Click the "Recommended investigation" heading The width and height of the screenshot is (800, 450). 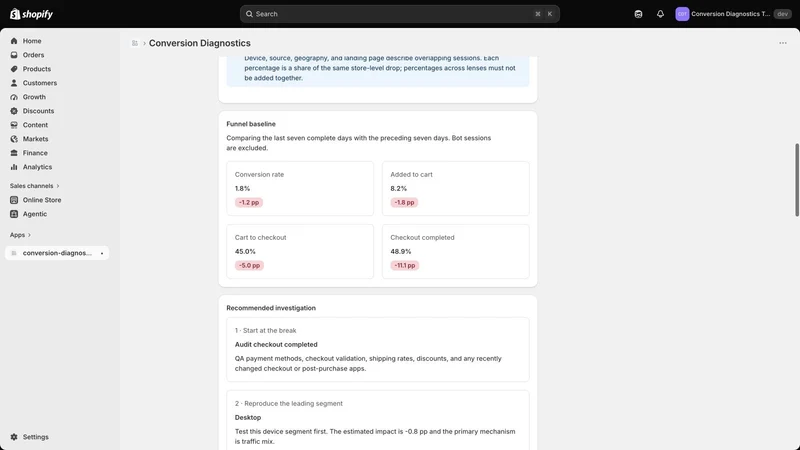tap(271, 308)
